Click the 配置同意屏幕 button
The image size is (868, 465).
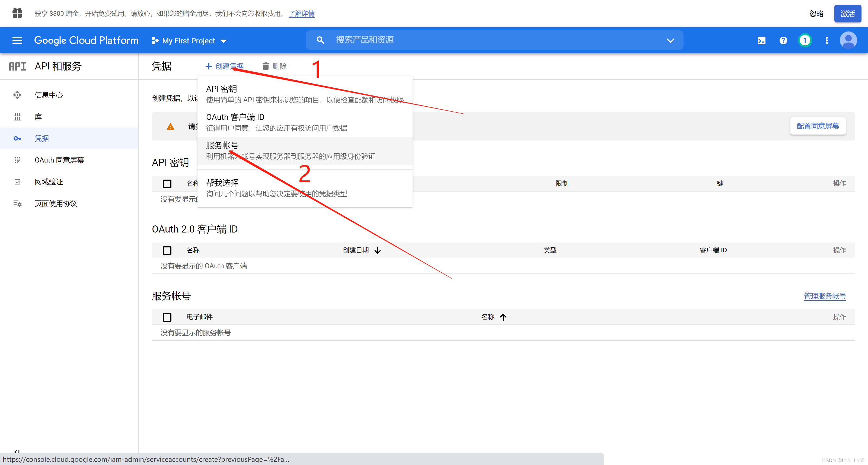818,126
